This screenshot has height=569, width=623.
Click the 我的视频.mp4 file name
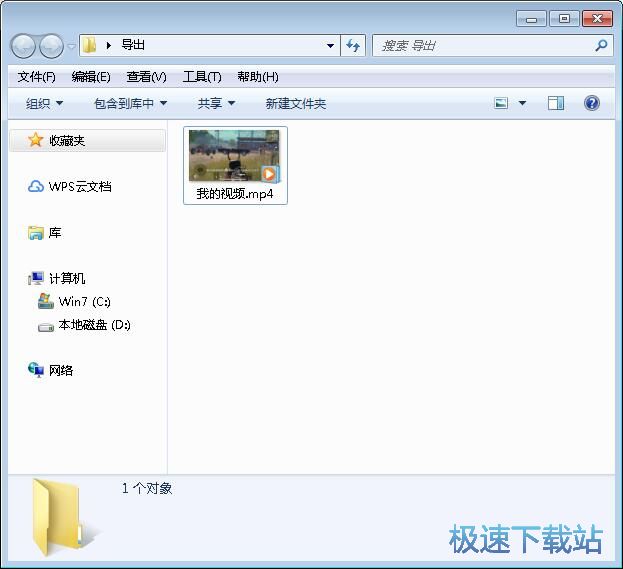click(235, 194)
